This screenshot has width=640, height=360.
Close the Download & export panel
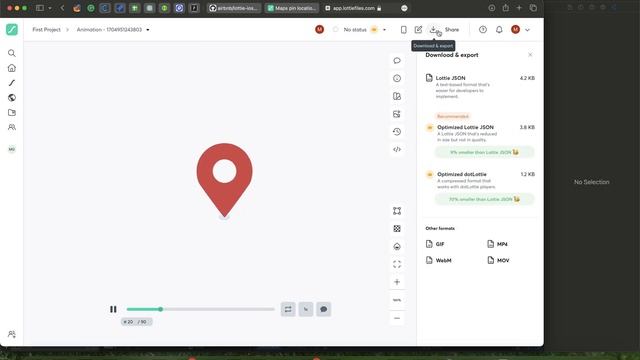click(530, 55)
